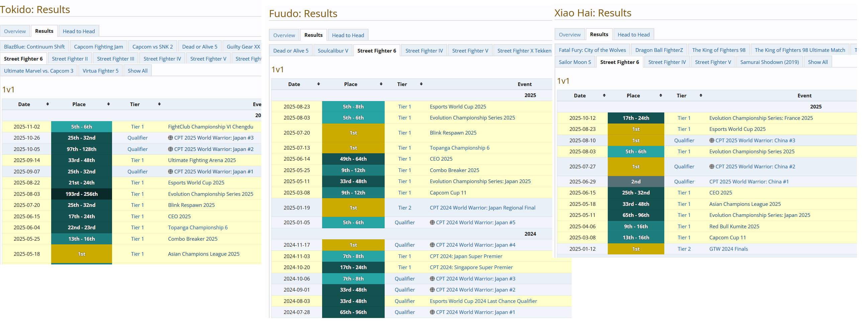This screenshot has width=868, height=321.
Task: Sort Fuudo's table by Date column arrows
Action: 318,84
